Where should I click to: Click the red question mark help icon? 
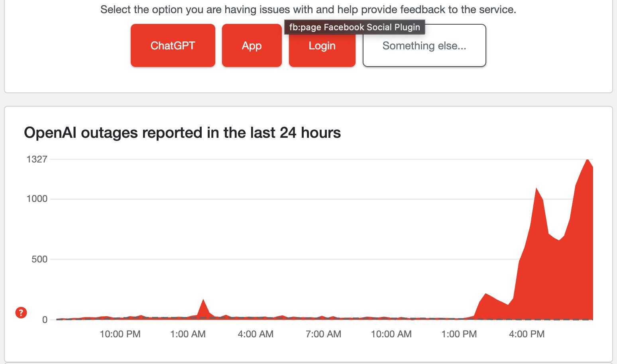tap(21, 313)
